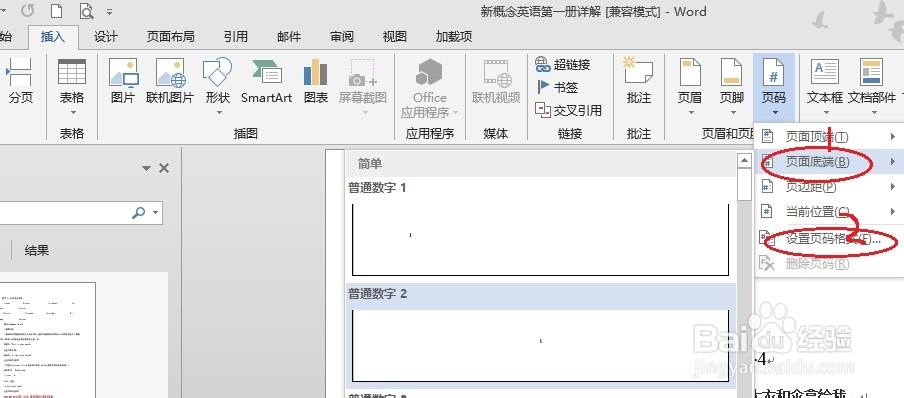Select the 普通数字 1 page number style
This screenshot has height=398, width=904.
[x=541, y=229]
